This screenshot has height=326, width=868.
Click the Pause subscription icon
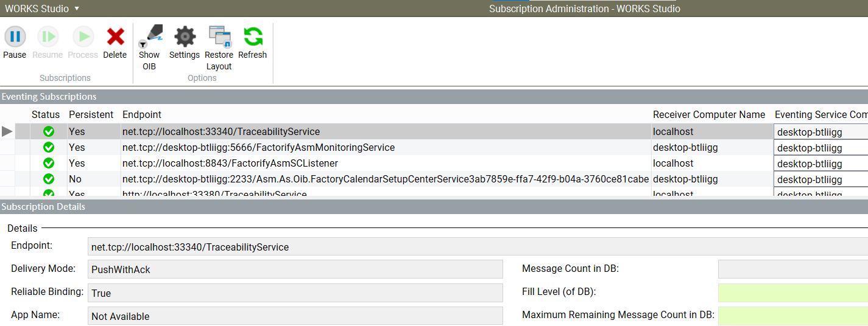15,37
